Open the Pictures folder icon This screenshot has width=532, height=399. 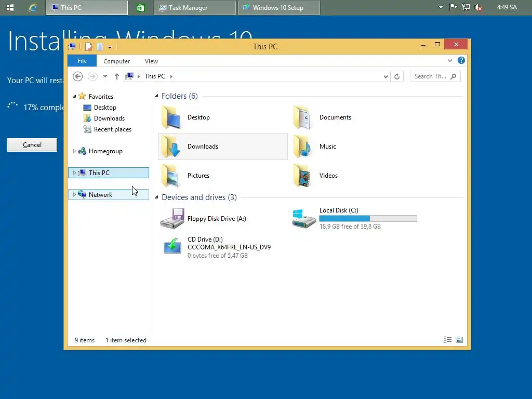[170, 176]
